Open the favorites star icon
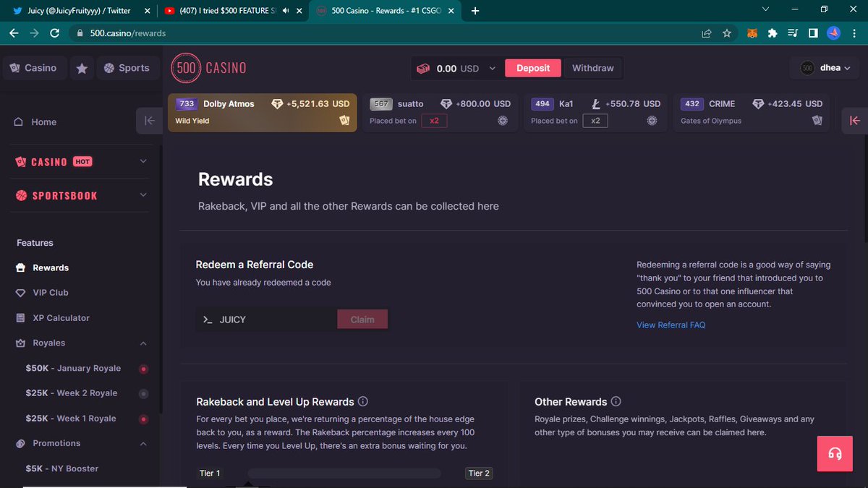Viewport: 868px width, 488px height. click(82, 68)
